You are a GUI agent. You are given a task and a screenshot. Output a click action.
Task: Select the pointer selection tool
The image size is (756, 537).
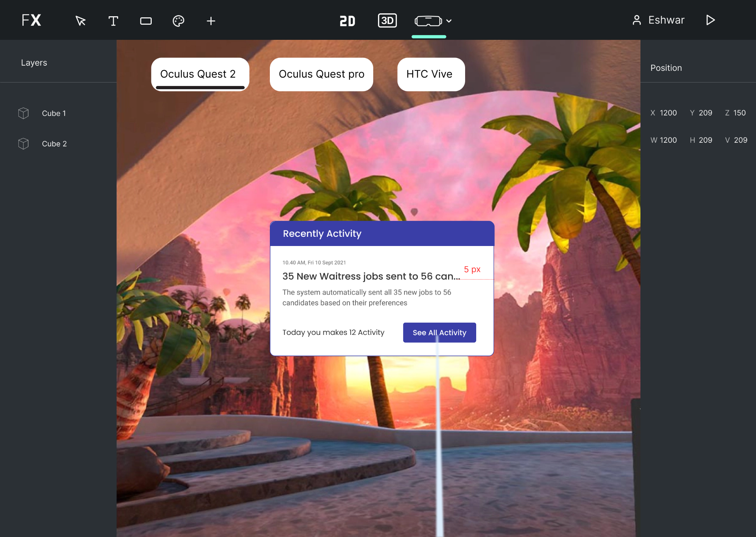click(80, 21)
